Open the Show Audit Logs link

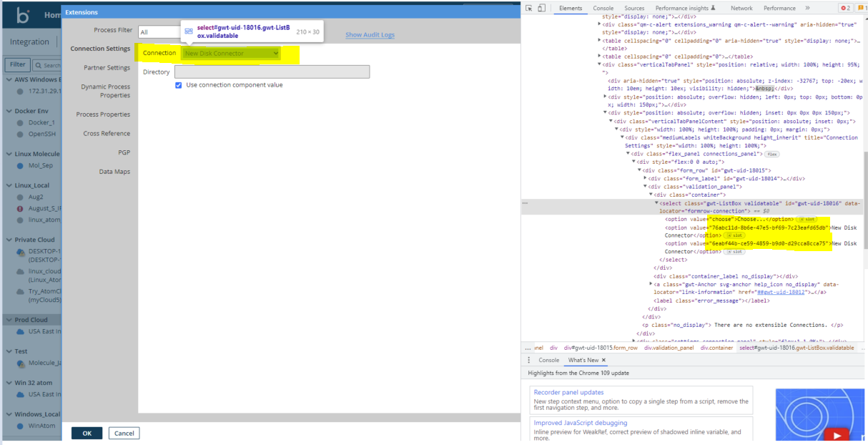[x=370, y=34]
